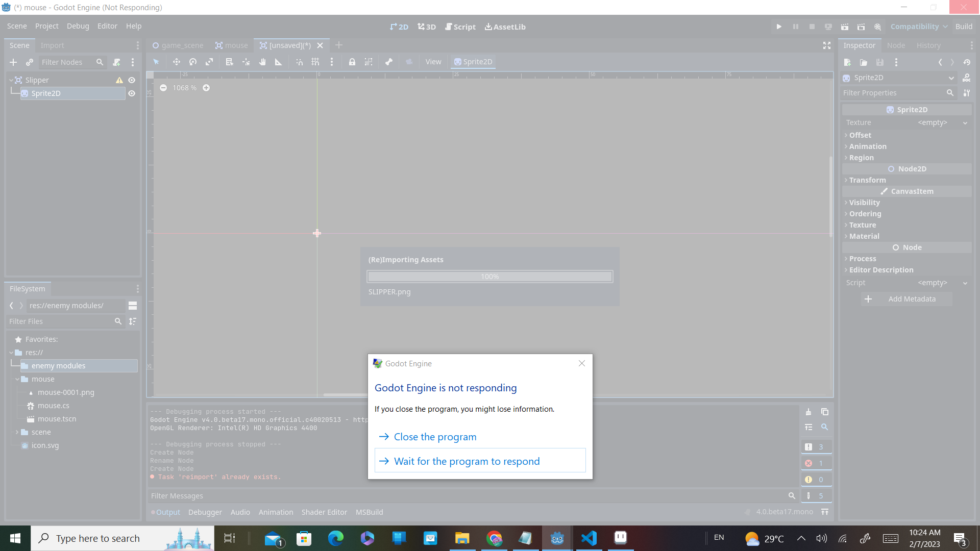This screenshot has width=980, height=551.
Task: Lock the selected node in the canvas
Action: pos(352,62)
